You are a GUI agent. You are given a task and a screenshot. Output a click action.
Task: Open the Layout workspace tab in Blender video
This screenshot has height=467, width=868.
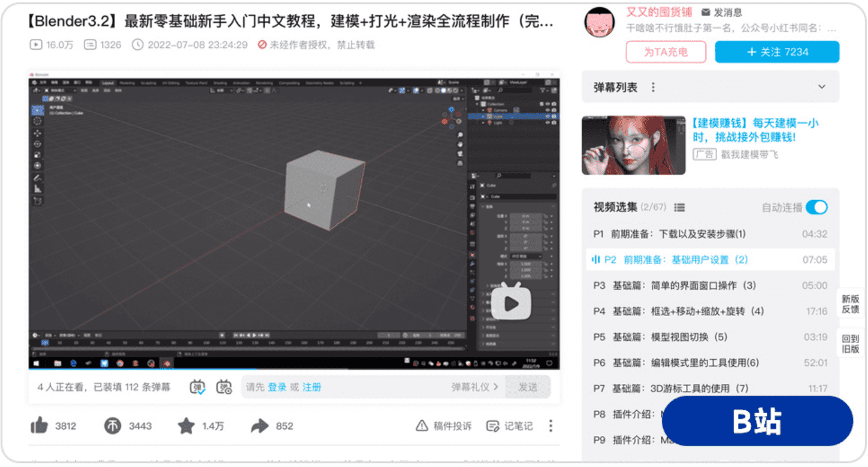(x=108, y=83)
